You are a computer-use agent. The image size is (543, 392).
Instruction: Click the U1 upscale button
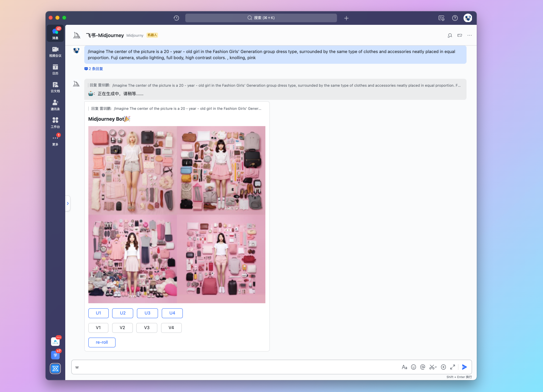pyautogui.click(x=99, y=313)
